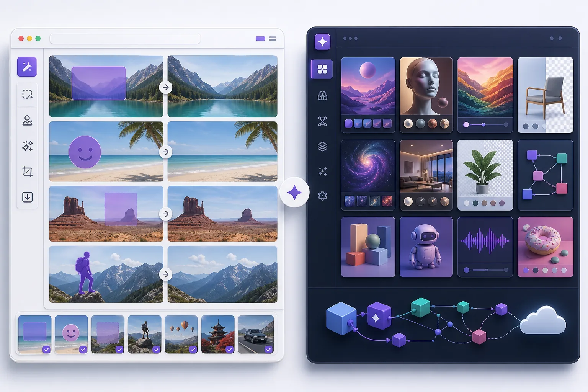Open the sparkles effects section in dark sidebar
Screen dimensions: 588x392
tap(322, 171)
